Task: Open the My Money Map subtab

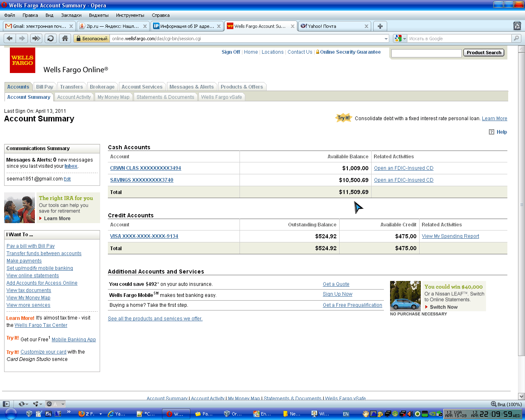Action: click(x=114, y=97)
